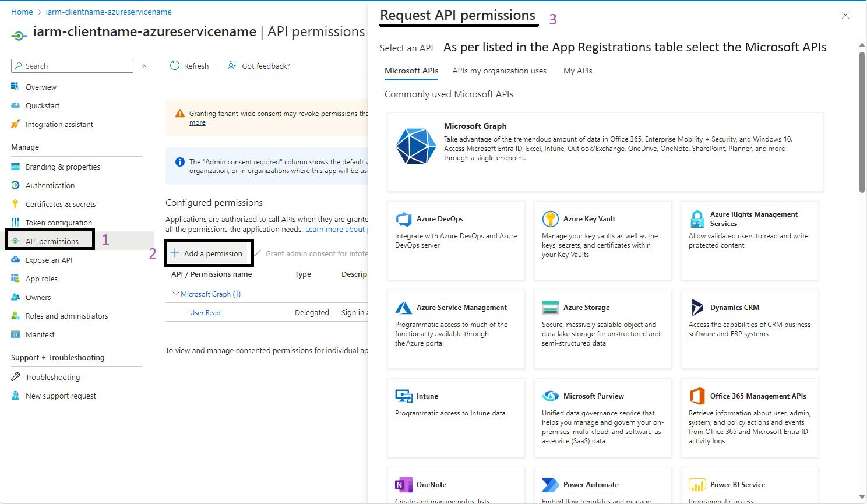Click the Microsoft Graph API icon
This screenshot has width=867, height=504.
click(x=415, y=146)
